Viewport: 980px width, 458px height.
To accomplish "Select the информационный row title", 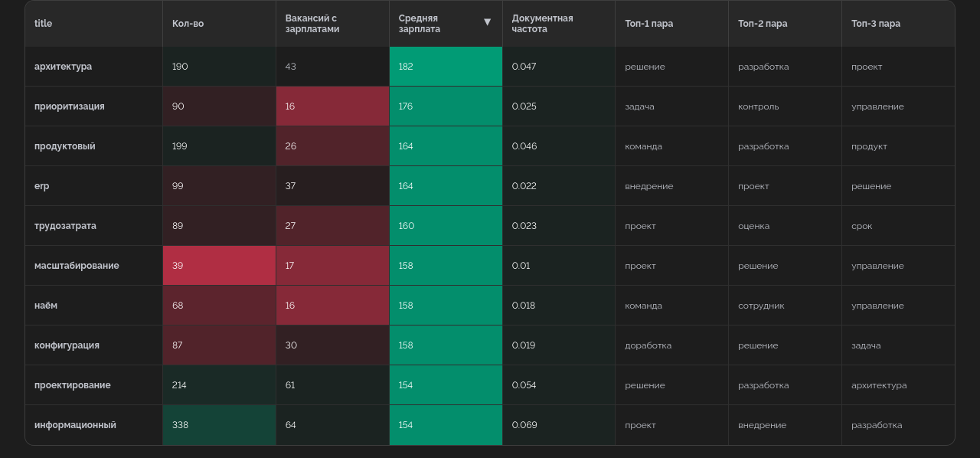I will [75, 425].
